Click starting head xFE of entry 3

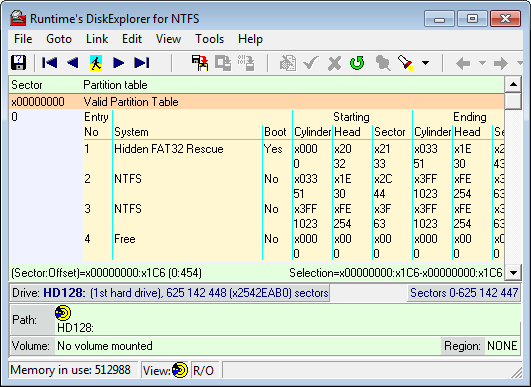pyautogui.click(x=343, y=209)
